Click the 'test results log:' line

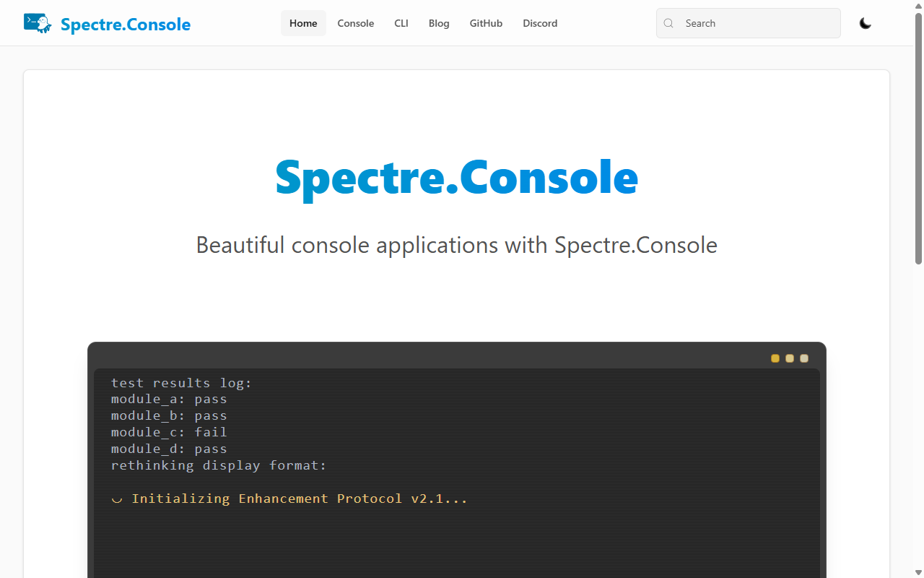point(181,383)
